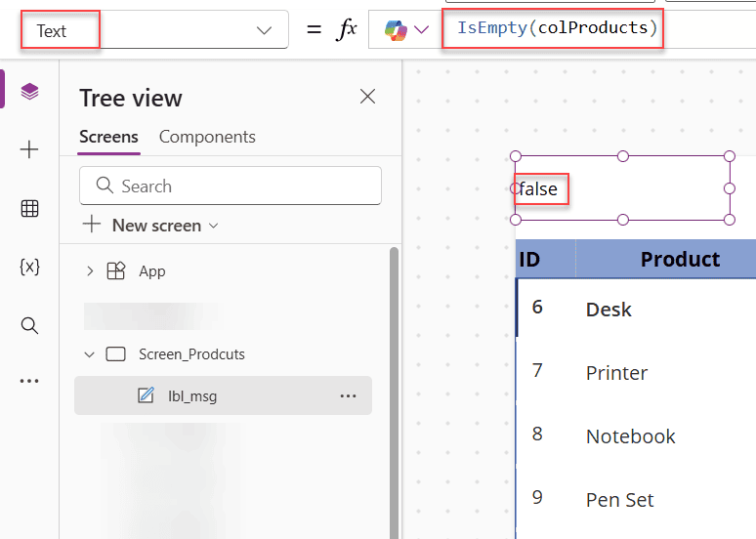Viewport: 756px width, 539px height.
Task: Click ID value 7 in table
Action: 537,370
